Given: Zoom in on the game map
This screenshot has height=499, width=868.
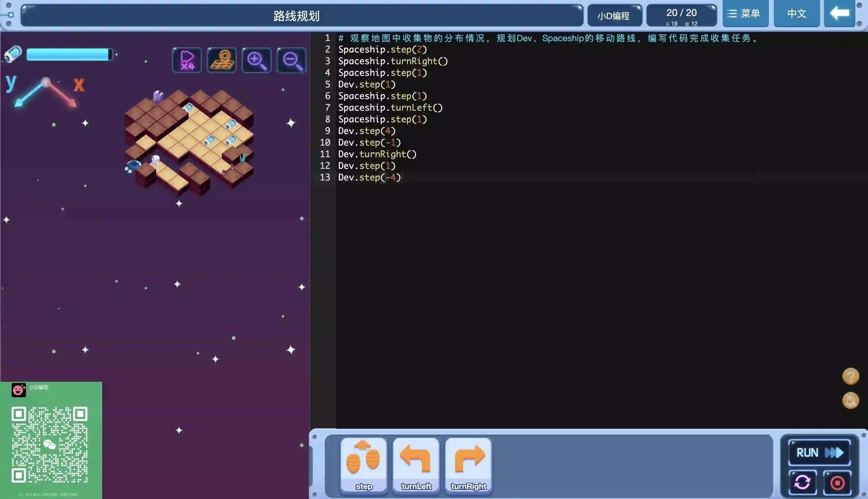Looking at the screenshot, I should (256, 60).
